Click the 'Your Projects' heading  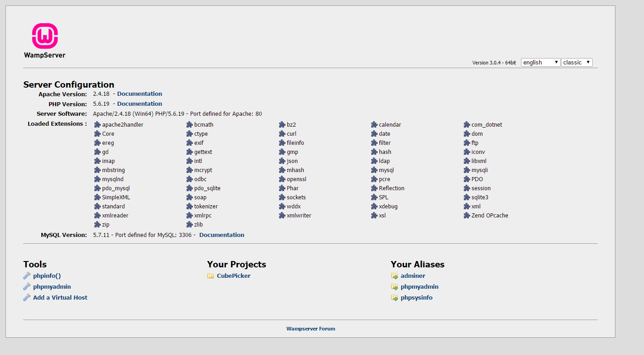[x=236, y=264]
